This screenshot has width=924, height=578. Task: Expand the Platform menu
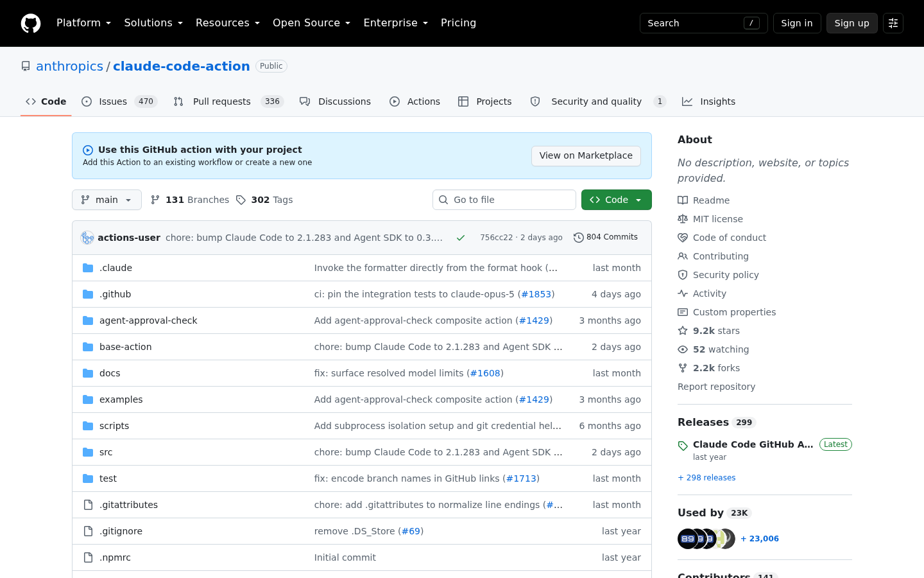[84, 23]
